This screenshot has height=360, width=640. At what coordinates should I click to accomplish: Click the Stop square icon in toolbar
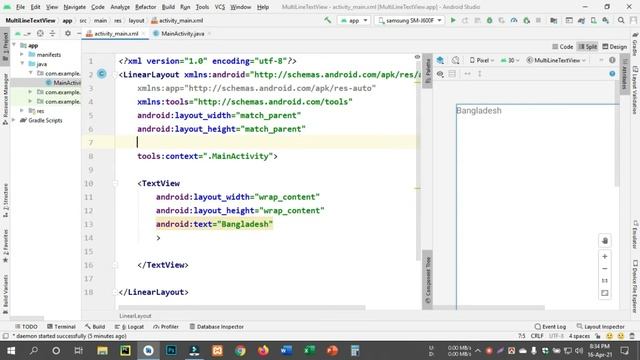point(538,20)
